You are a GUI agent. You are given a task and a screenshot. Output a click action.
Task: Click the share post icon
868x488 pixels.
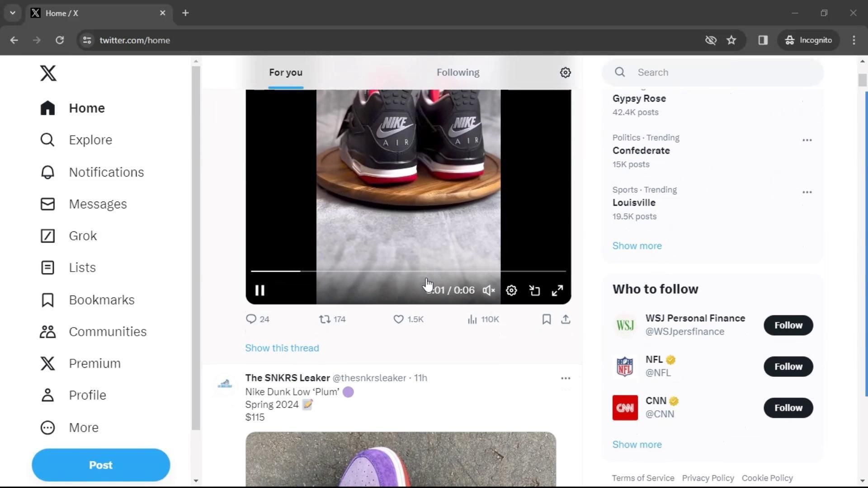click(x=566, y=319)
